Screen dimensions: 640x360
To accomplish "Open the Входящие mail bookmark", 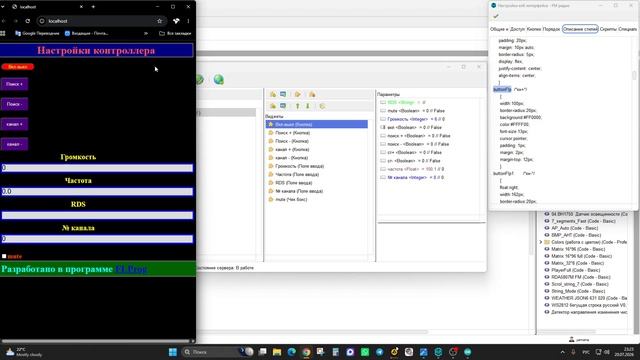I will click(87, 33).
